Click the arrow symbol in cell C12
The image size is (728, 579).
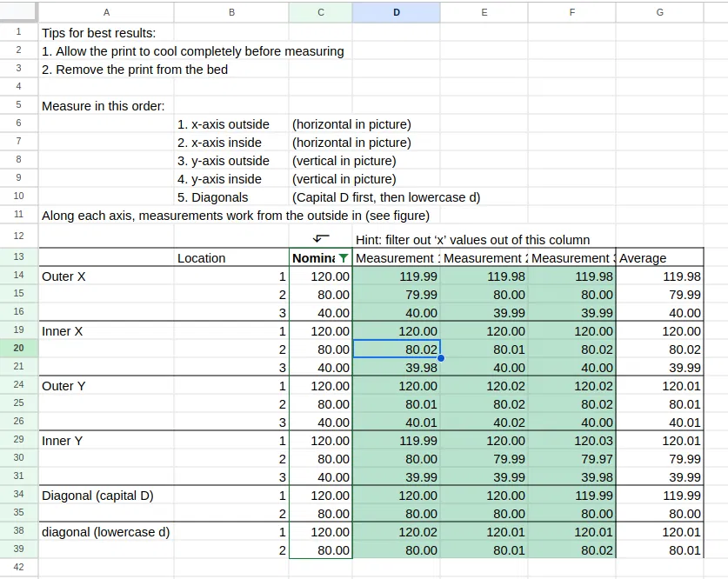coord(321,238)
